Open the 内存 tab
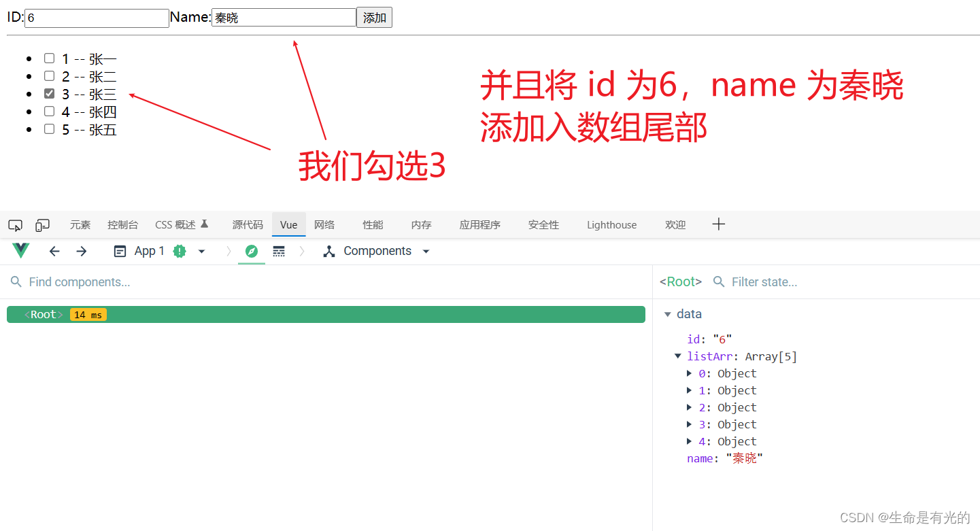Viewport: 980px width, 531px height. pyautogui.click(x=422, y=225)
